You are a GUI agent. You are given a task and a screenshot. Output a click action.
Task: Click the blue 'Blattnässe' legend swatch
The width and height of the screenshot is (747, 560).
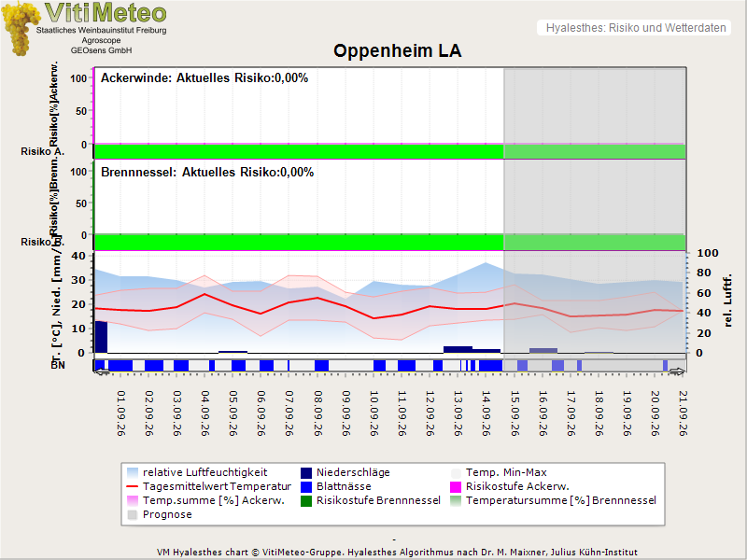click(x=306, y=486)
